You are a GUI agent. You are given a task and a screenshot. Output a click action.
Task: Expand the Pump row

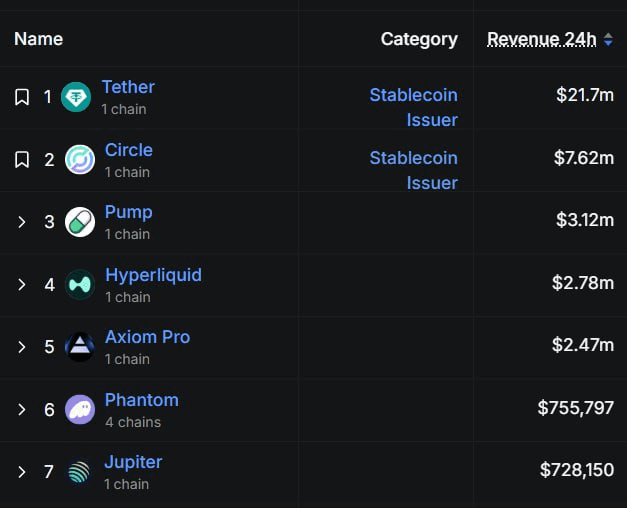click(x=22, y=222)
